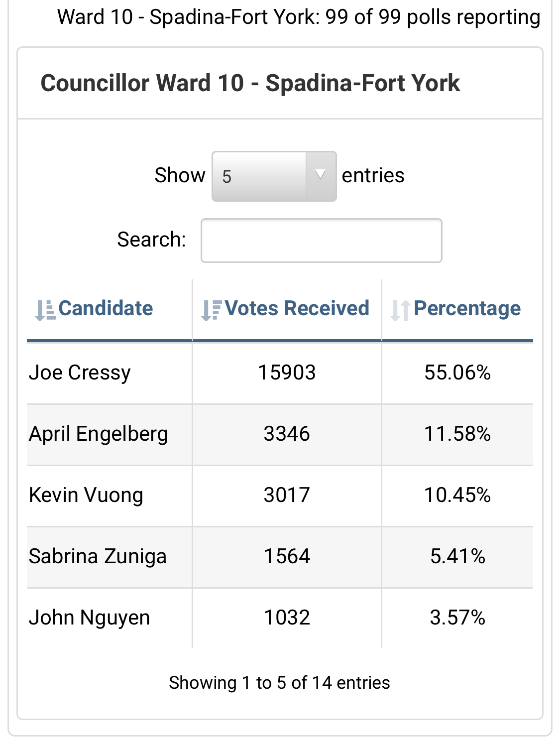
Task: Click on Kevin Vuong's name
Action: [x=86, y=496]
